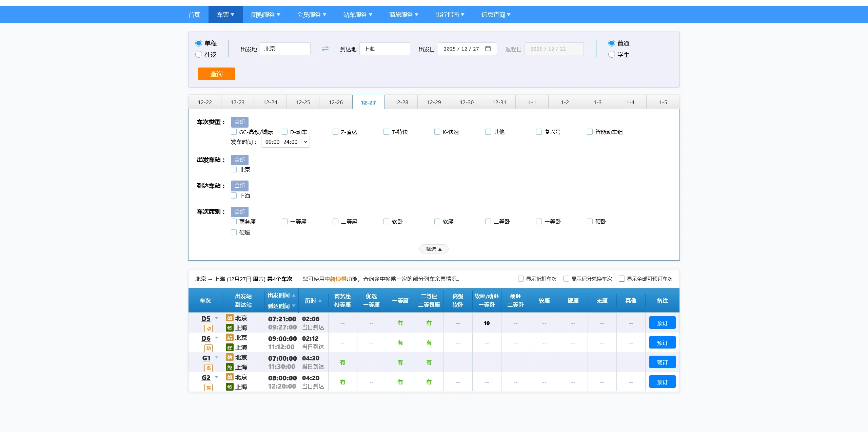Click the 动 badge under train D5
The height and width of the screenshot is (432, 868).
point(209,328)
